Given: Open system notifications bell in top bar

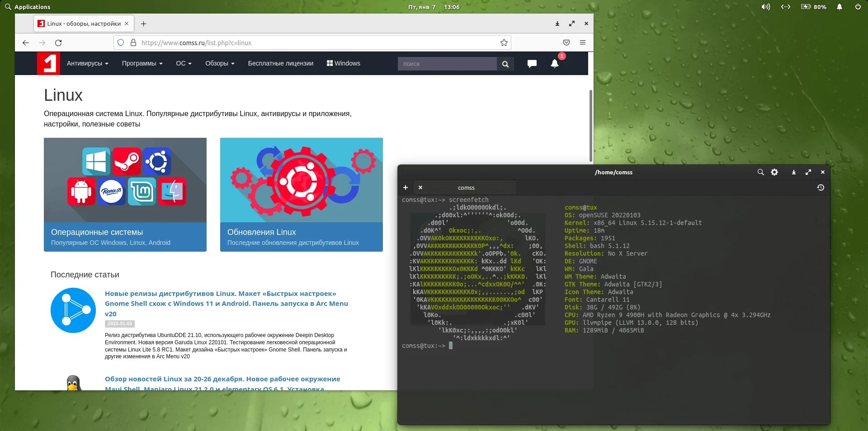Looking at the screenshot, I should point(840,7).
